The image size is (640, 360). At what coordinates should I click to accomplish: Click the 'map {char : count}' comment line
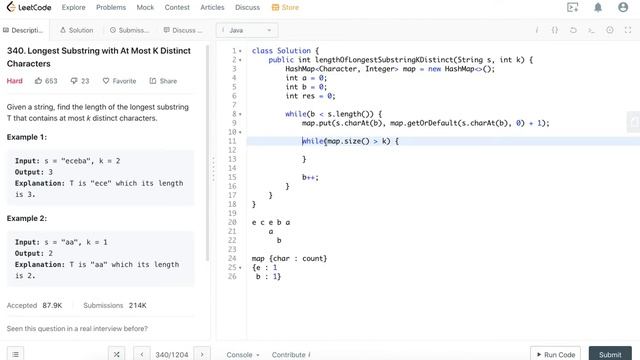289,258
